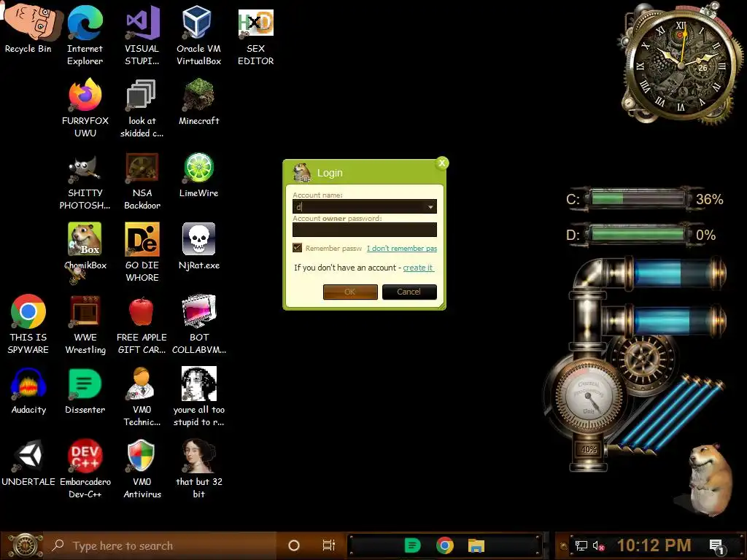Click the muted volume tray icon
The image size is (747, 560).
(x=598, y=545)
